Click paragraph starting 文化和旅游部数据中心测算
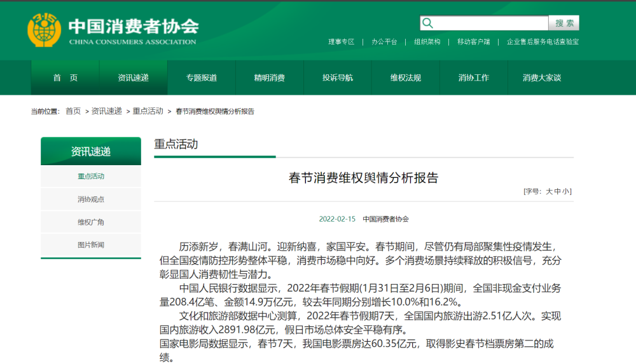The image size is (636, 364). point(360,323)
